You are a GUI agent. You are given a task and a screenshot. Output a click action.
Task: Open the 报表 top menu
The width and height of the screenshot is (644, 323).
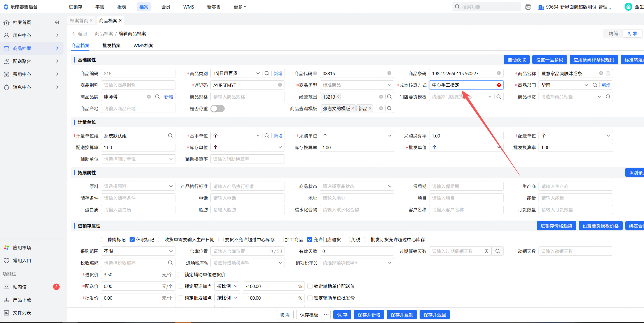(x=122, y=7)
